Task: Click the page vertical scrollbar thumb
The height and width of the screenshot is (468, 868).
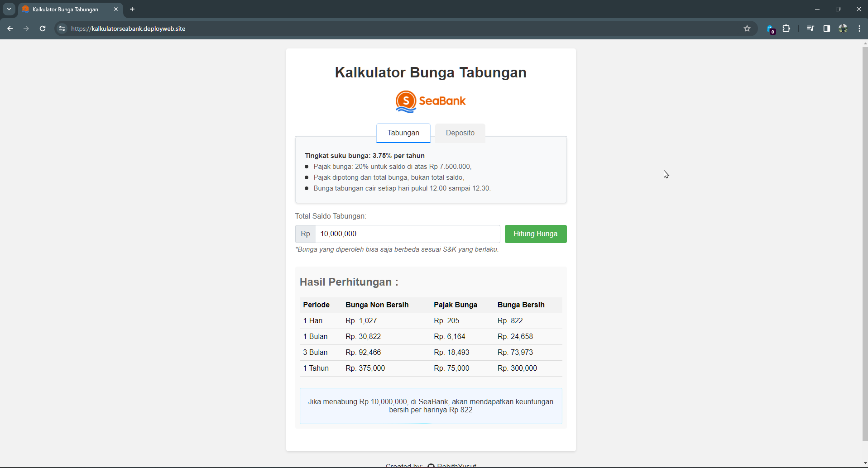Action: pos(865,244)
